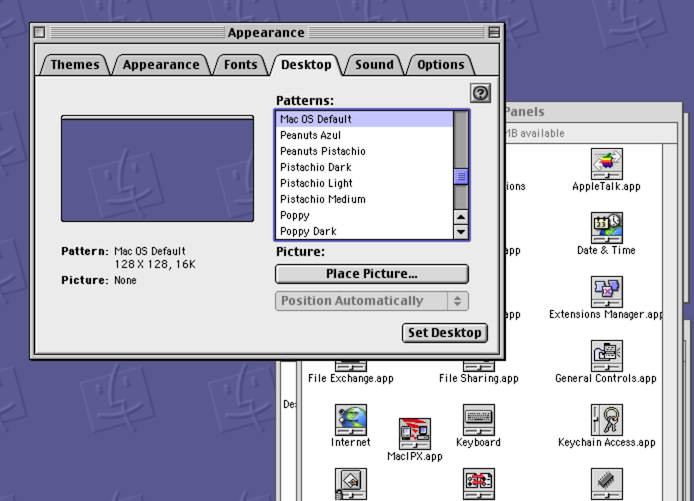This screenshot has width=694, height=501.
Task: Click the File Exchange.app label
Action: pos(351,378)
